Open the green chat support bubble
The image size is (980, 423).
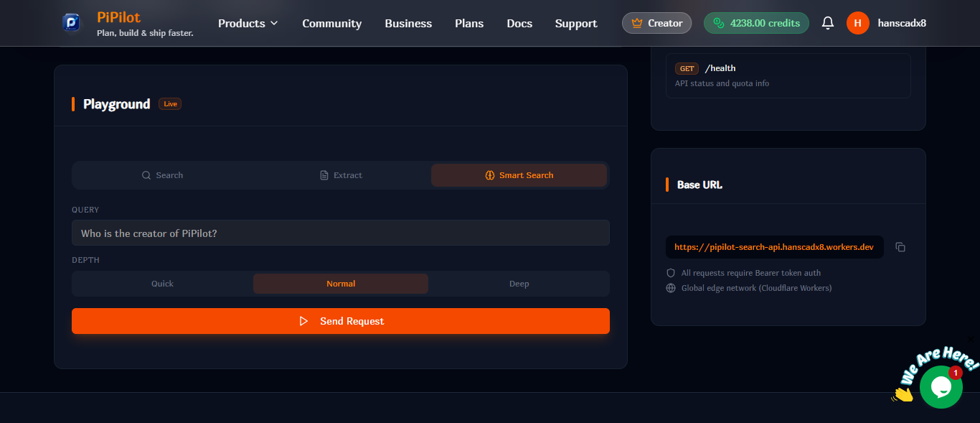(x=941, y=387)
